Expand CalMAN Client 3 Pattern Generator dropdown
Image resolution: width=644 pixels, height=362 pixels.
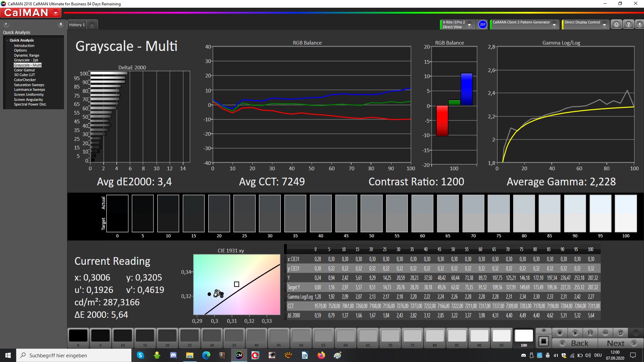[554, 24]
